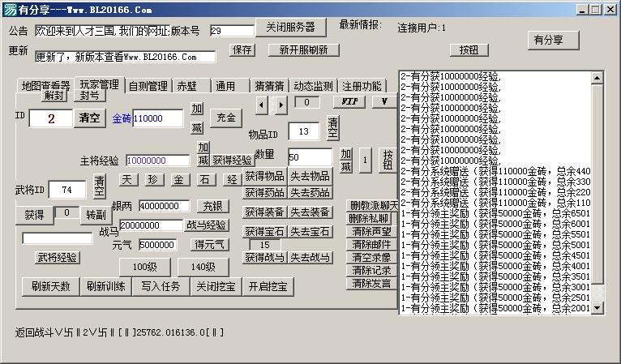Focus the 物品ID input field
The height and width of the screenshot is (364, 621).
304,131
